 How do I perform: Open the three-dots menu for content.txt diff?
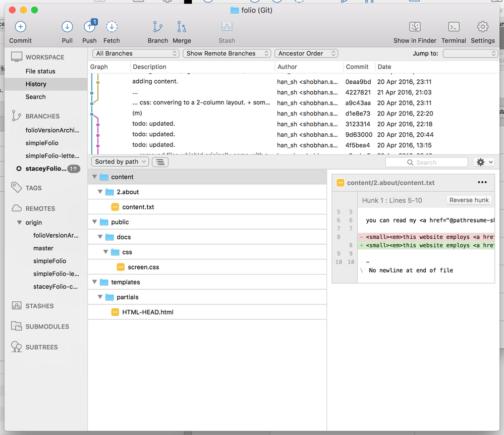tap(482, 182)
